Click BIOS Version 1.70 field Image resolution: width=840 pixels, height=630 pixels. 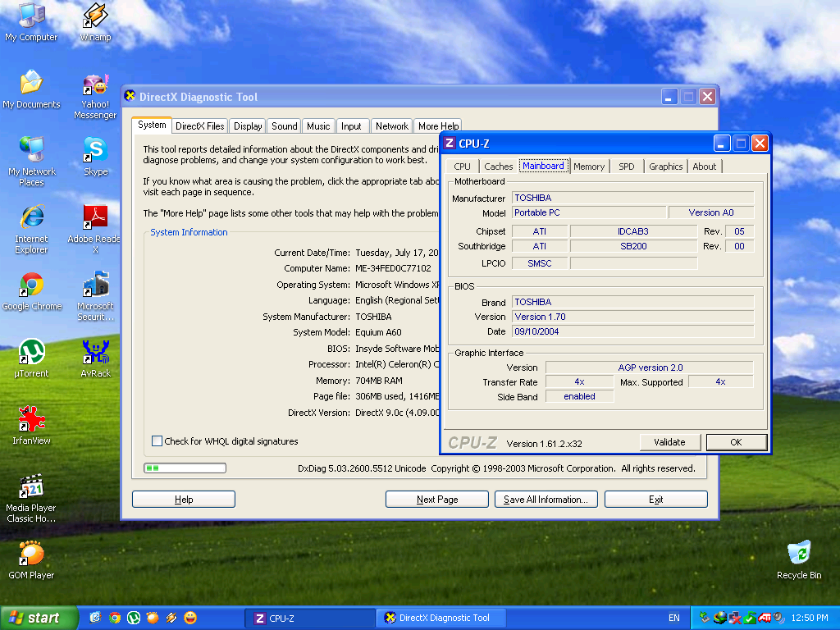point(632,317)
